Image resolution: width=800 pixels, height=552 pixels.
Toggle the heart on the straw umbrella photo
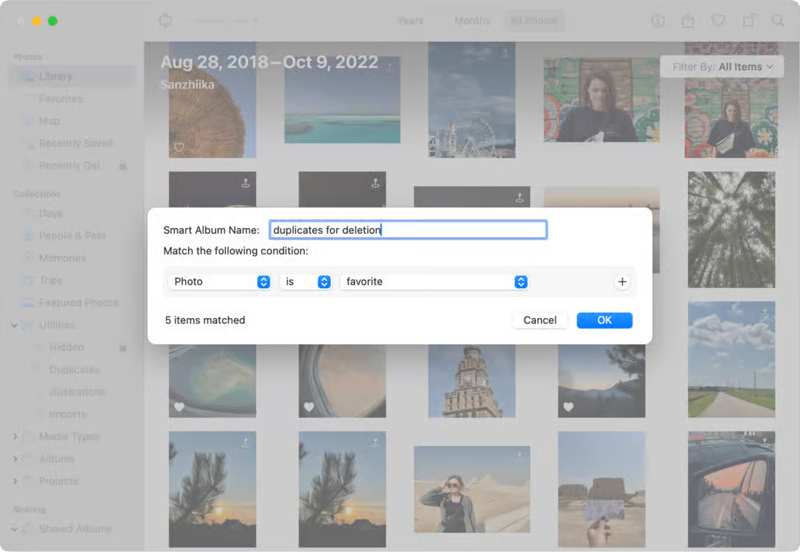tap(179, 147)
